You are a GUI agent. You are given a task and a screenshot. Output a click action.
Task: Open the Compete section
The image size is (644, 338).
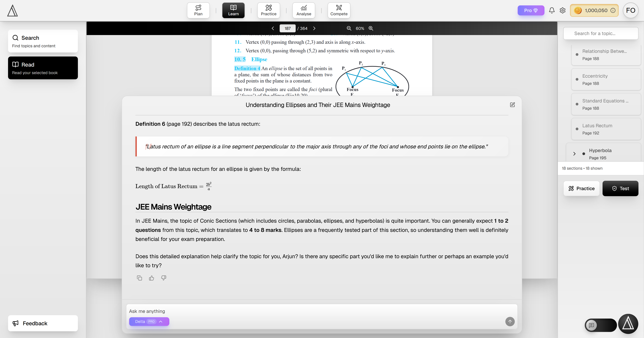[339, 10]
